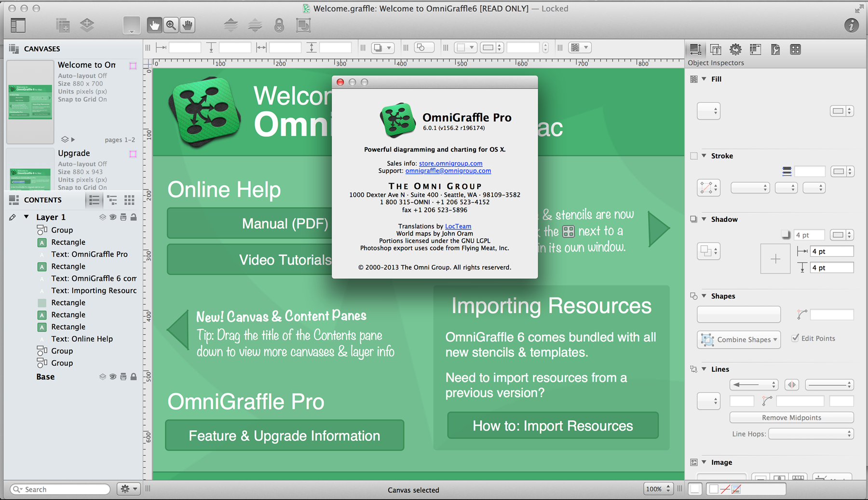Click the Bring to Front icon

(x=231, y=25)
